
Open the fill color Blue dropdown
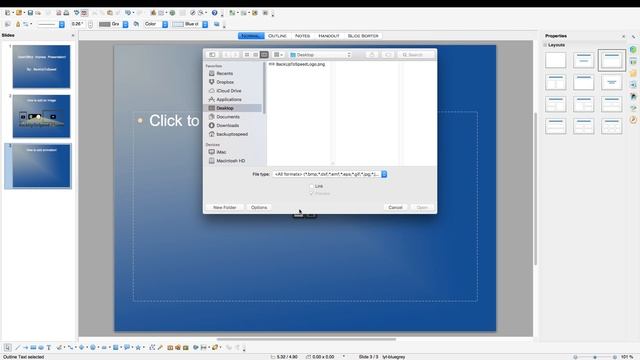[205, 24]
